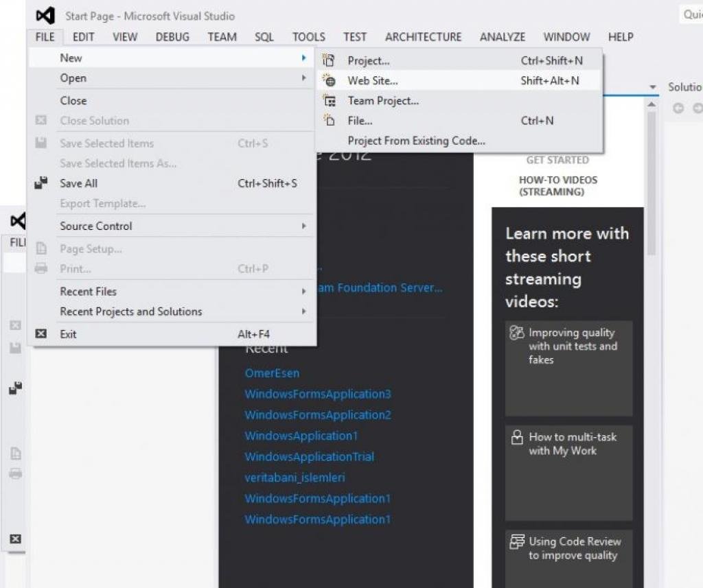703x588 pixels.
Task: Click the Team Foundation Server link
Action: click(380, 287)
